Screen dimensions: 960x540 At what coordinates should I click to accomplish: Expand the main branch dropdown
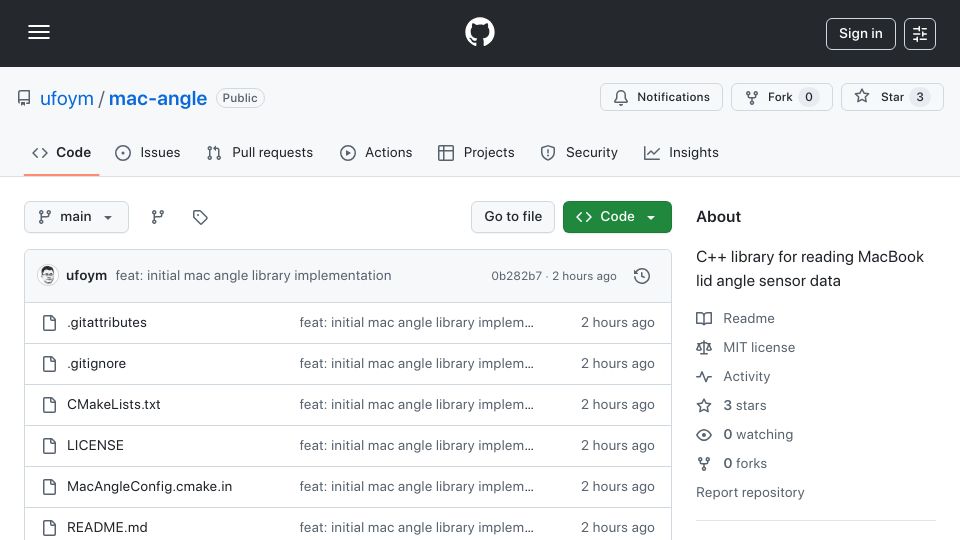click(77, 217)
